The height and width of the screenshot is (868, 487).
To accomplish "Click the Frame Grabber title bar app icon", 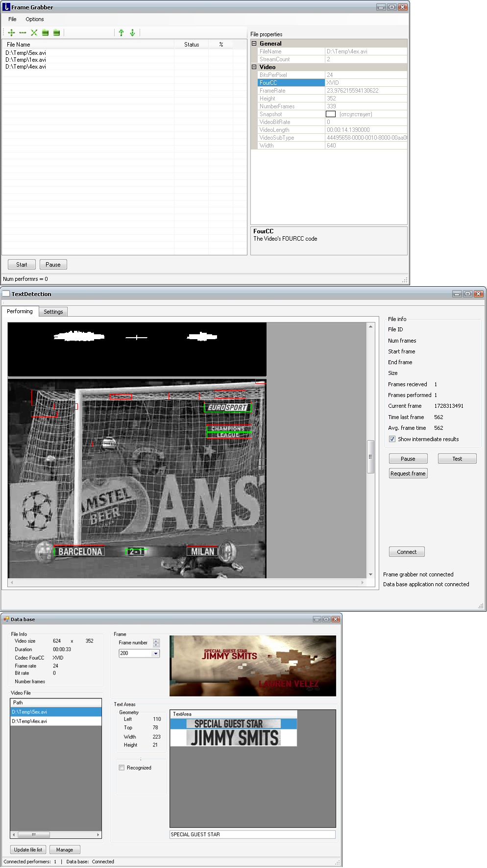I will (6, 7).
